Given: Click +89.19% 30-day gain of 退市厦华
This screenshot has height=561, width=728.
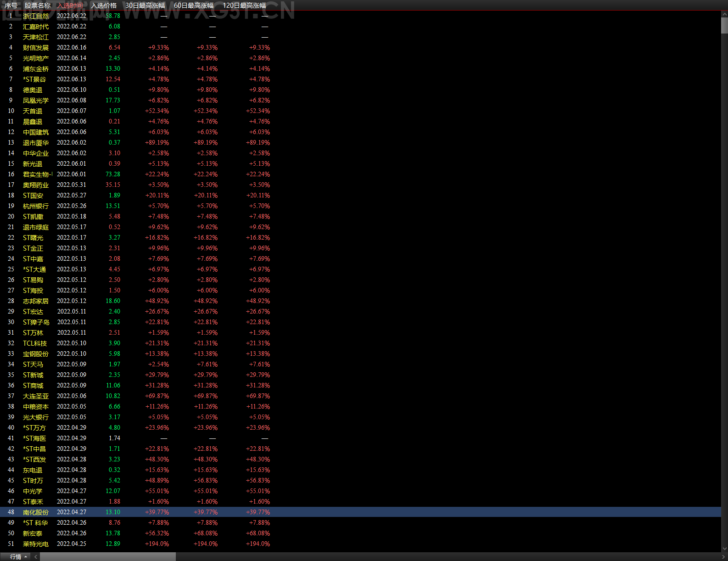Looking at the screenshot, I should [157, 143].
